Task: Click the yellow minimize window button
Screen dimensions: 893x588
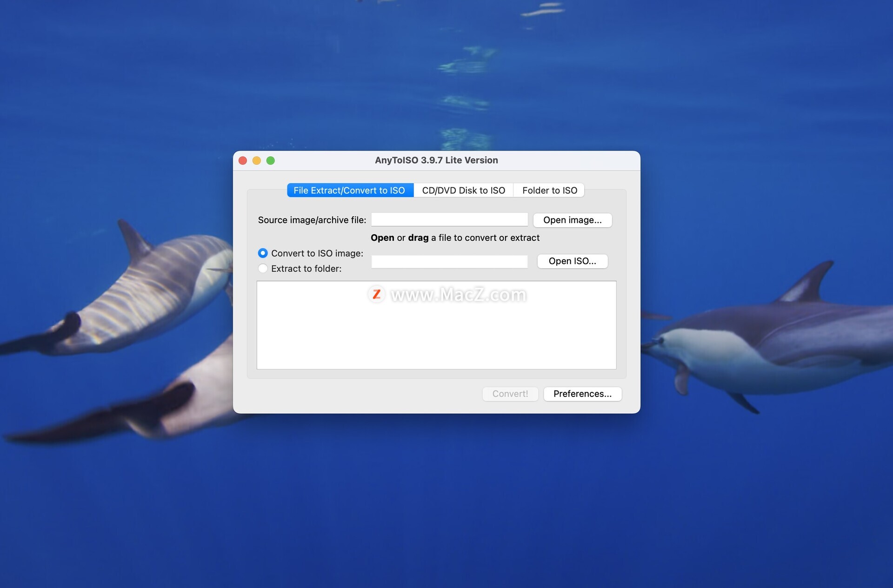Action: click(x=257, y=160)
